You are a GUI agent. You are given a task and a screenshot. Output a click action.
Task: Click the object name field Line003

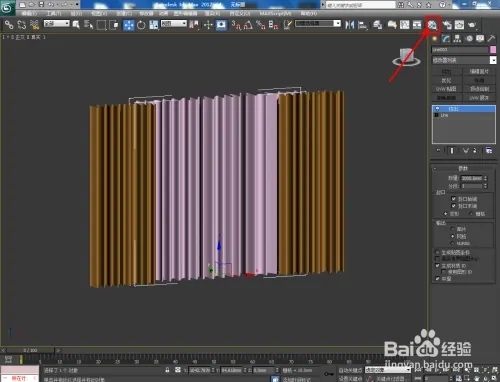(x=459, y=50)
